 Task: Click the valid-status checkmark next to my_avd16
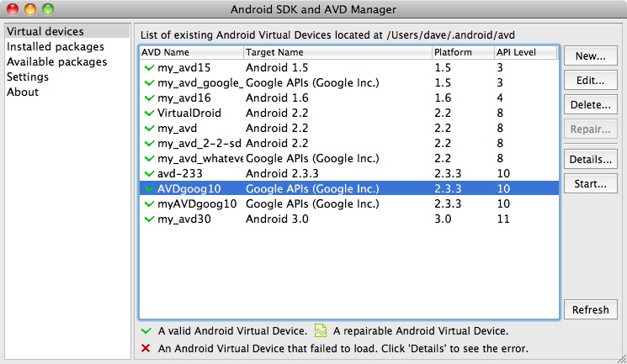tap(149, 98)
